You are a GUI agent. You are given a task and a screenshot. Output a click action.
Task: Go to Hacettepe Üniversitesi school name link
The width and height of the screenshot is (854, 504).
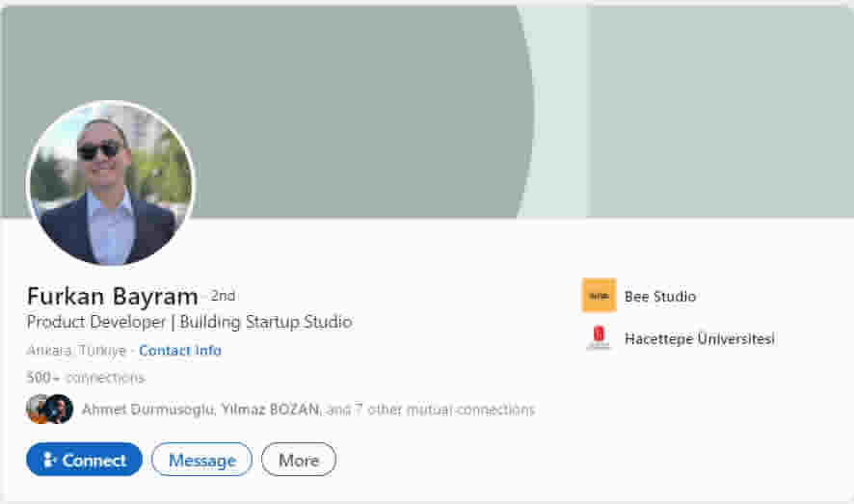pyautogui.click(x=699, y=339)
